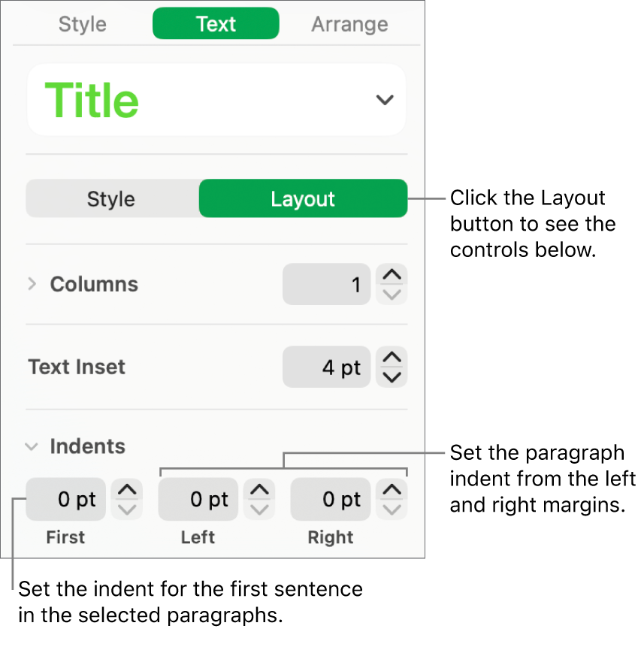This screenshot has height=656, width=644.
Task: Open the Title style dropdown chevron
Action: tap(384, 99)
